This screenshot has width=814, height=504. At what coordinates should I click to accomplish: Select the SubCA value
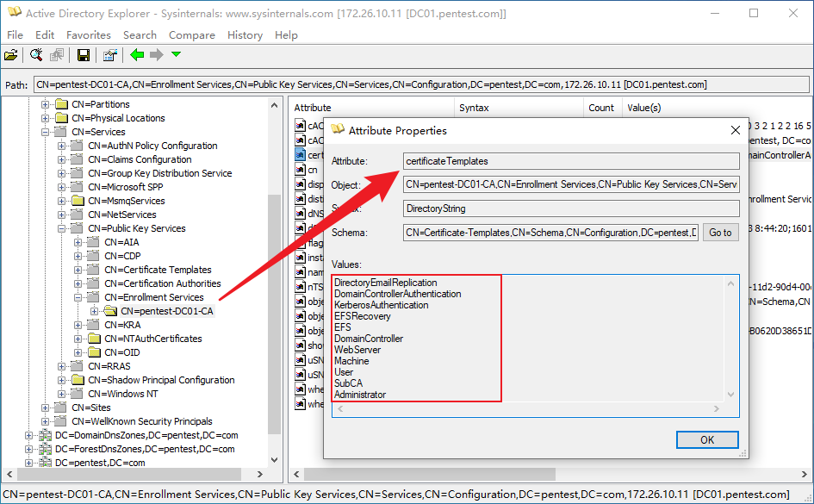click(x=348, y=383)
